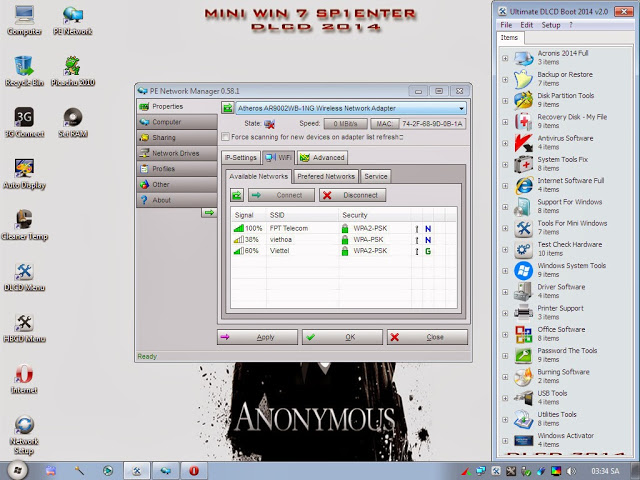
Task: Click the Backup or Restore ghost icon
Action: tap(524, 79)
